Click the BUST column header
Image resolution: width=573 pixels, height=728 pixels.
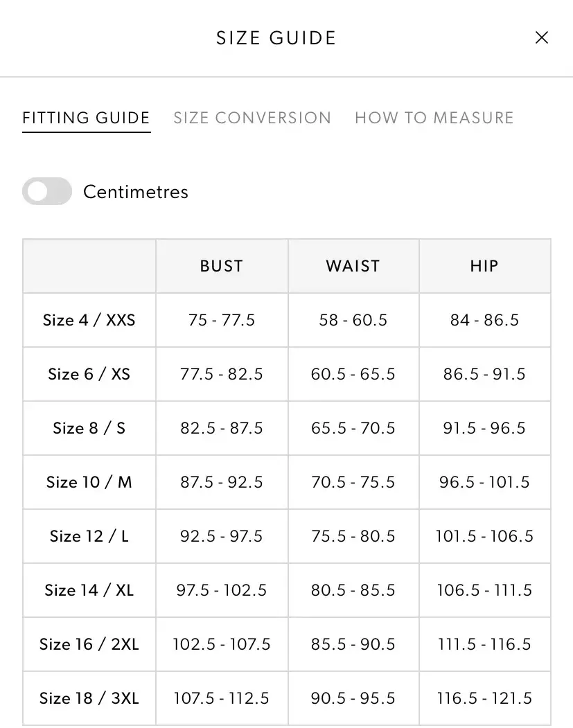click(222, 266)
